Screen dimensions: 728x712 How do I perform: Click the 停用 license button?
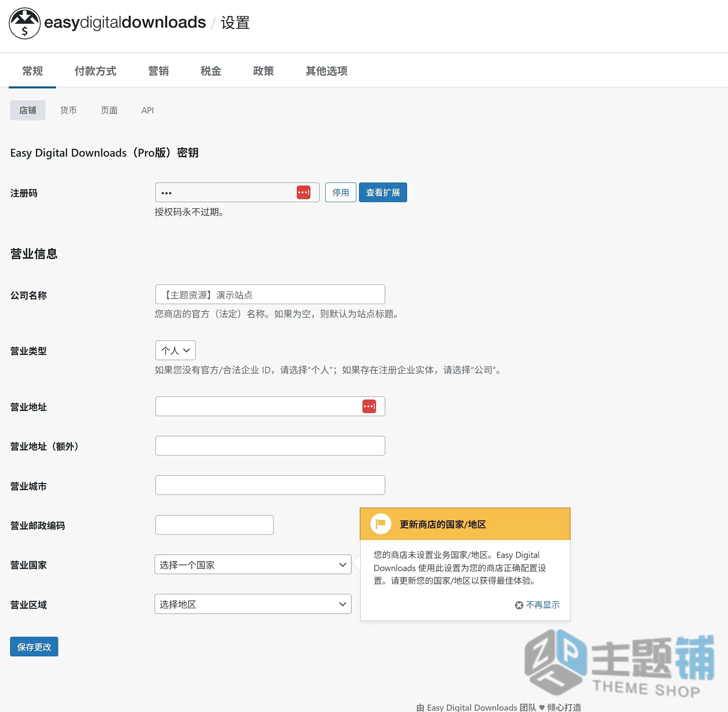341,192
